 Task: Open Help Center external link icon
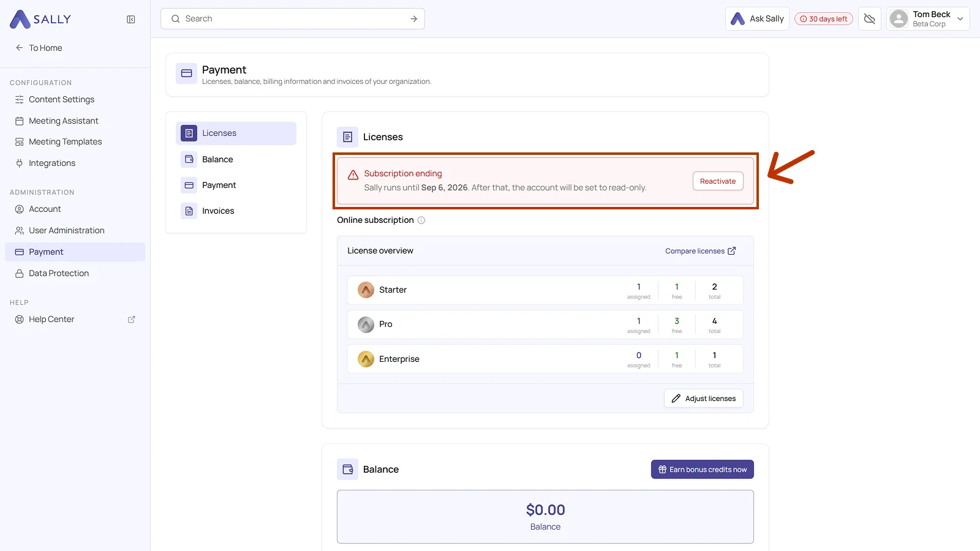click(131, 320)
